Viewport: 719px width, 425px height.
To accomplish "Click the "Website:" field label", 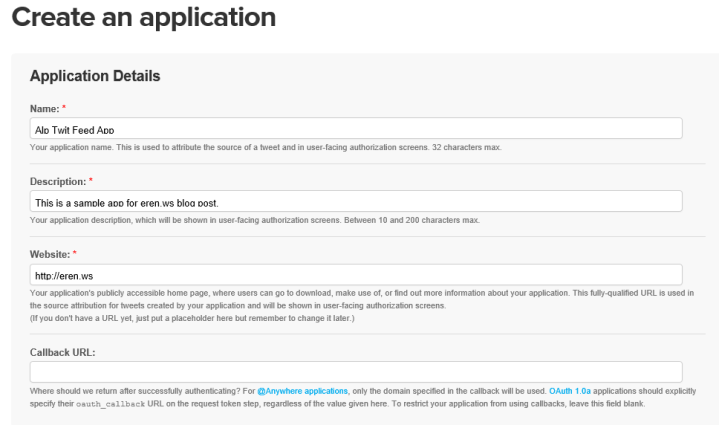I will [51, 253].
